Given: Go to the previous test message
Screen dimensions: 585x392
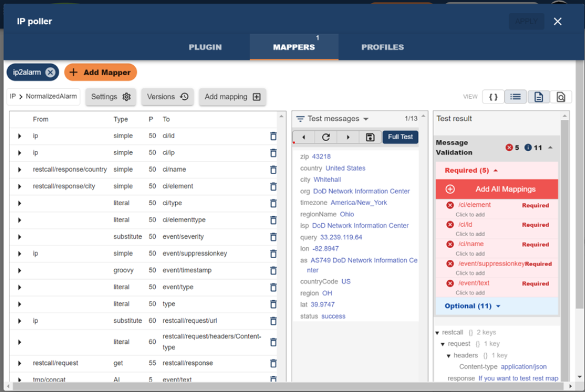Looking at the screenshot, I should pos(304,137).
